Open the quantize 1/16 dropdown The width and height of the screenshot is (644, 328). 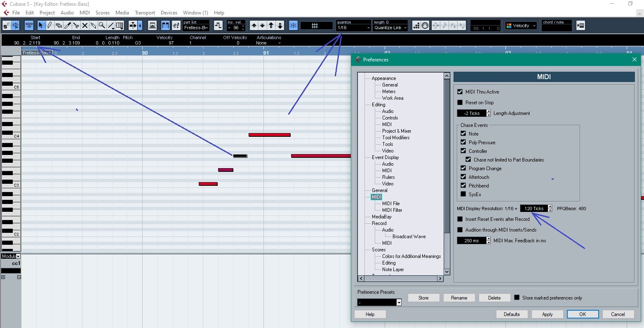pos(353,28)
